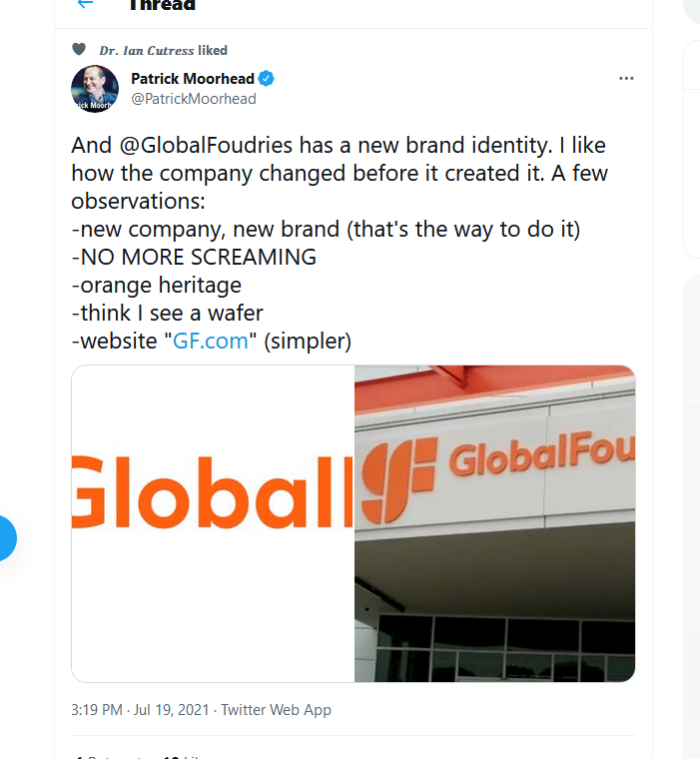Click the NO MORE SCREAMING line of the tweet

(194, 257)
